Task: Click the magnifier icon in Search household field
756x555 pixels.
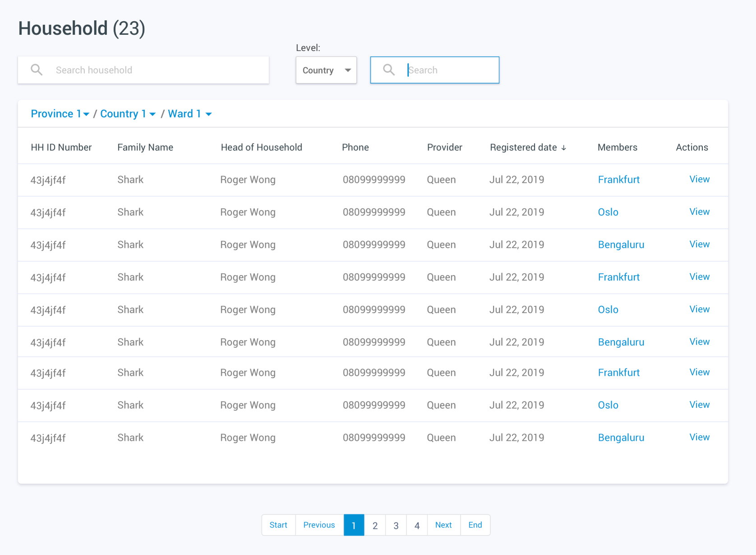Action: point(37,70)
